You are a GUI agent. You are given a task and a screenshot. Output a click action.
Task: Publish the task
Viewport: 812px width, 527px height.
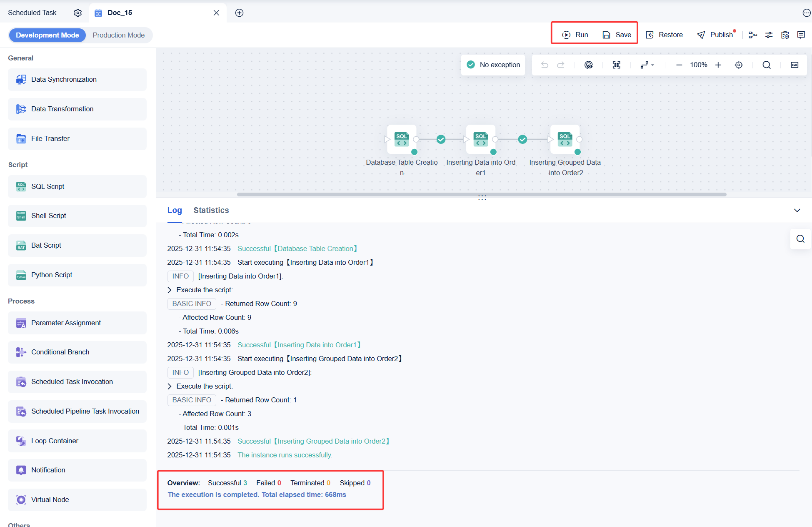[x=715, y=35]
